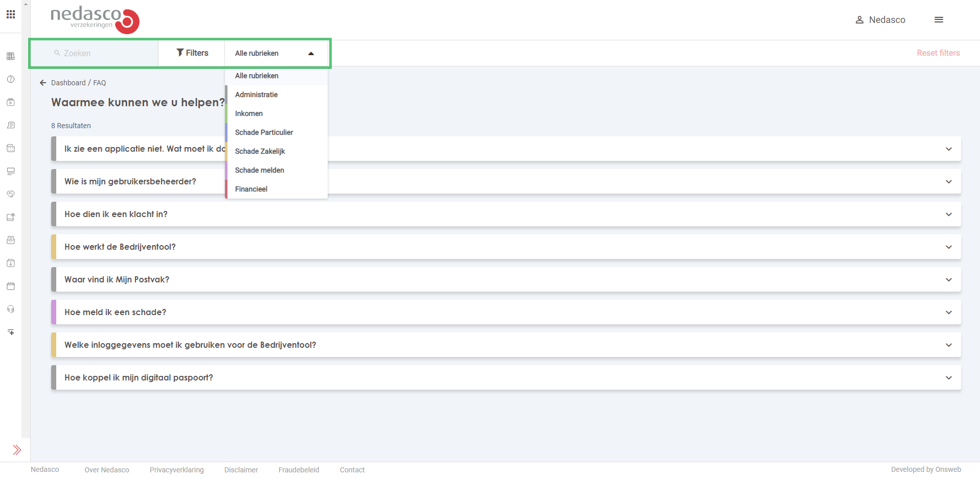Screen dimensions: 980x478
Task: Click the Filters button
Action: click(192, 53)
